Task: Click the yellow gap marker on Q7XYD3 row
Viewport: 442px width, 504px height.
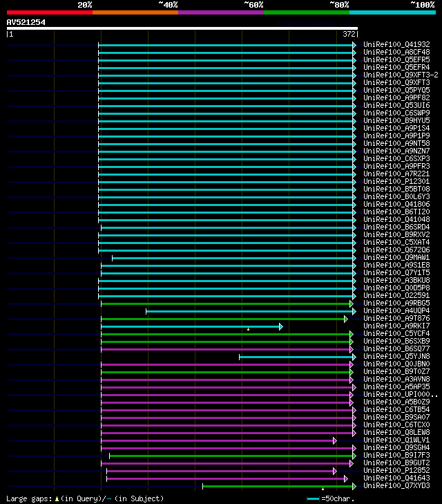Action: coord(323,489)
